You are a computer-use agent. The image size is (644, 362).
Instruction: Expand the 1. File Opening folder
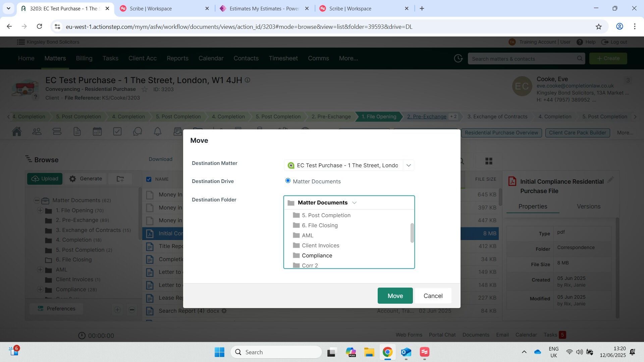(40, 210)
